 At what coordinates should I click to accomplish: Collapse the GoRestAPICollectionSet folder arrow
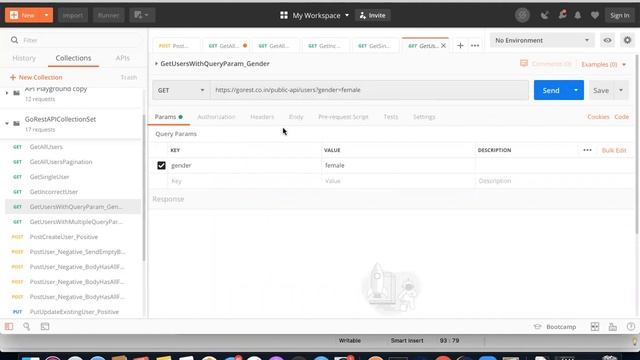[7, 123]
